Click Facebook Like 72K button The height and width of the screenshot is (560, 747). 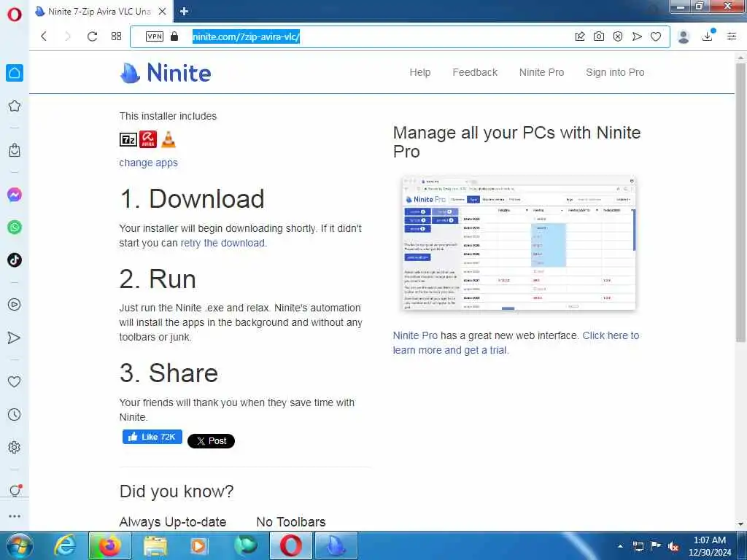click(152, 437)
